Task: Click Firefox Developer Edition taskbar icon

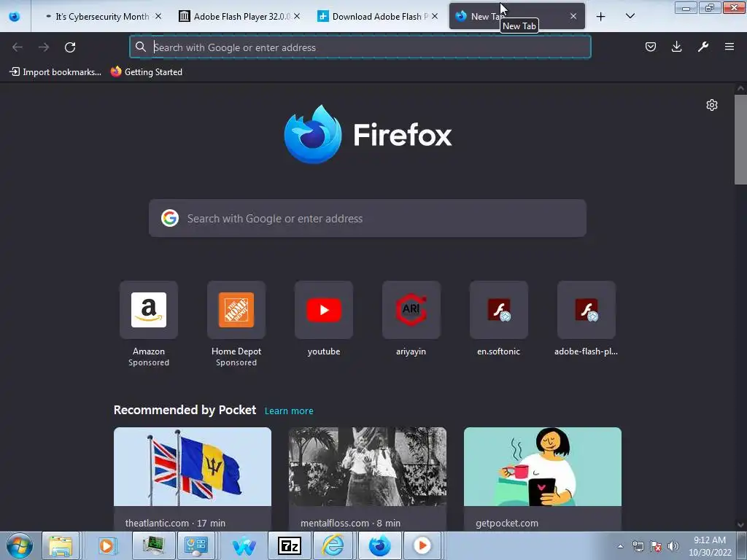Action: point(379,545)
